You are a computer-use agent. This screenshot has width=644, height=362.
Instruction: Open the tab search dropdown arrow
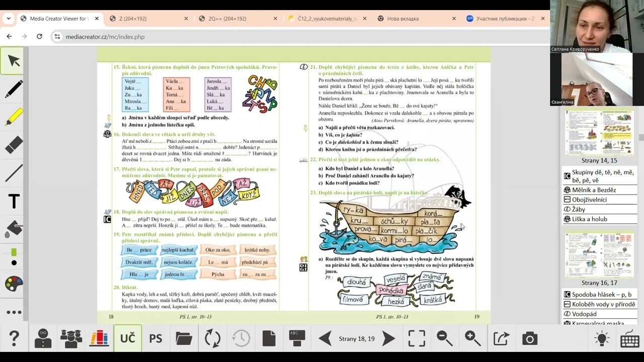point(8,19)
